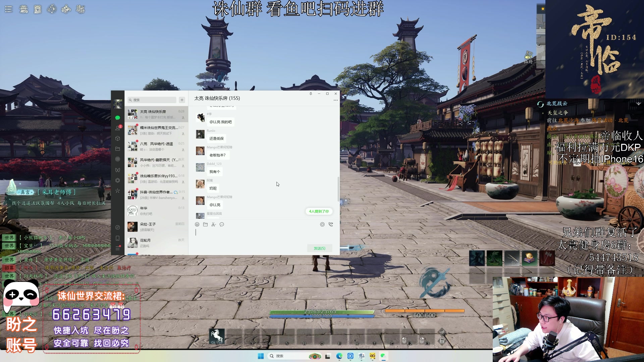
Task: Open the pavilion building game icon
Action: click(23, 9)
